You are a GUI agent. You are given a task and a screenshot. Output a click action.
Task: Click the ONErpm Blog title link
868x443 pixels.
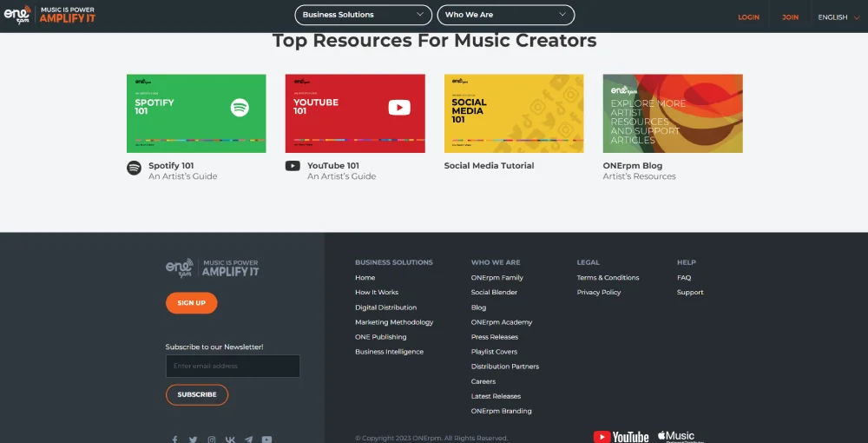(632, 166)
